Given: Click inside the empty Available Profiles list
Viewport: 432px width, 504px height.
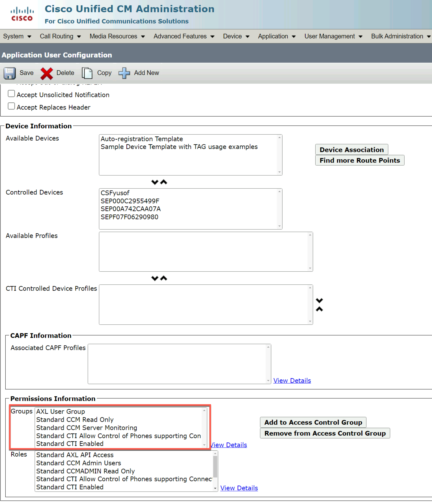Looking at the screenshot, I should coord(206,252).
